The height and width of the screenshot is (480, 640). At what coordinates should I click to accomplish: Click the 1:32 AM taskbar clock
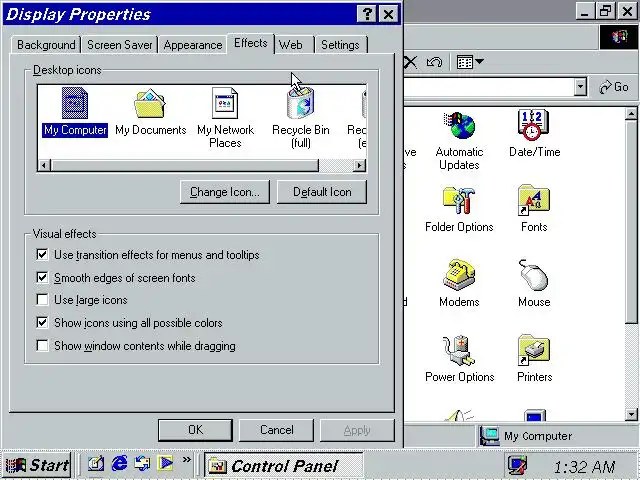click(584, 467)
